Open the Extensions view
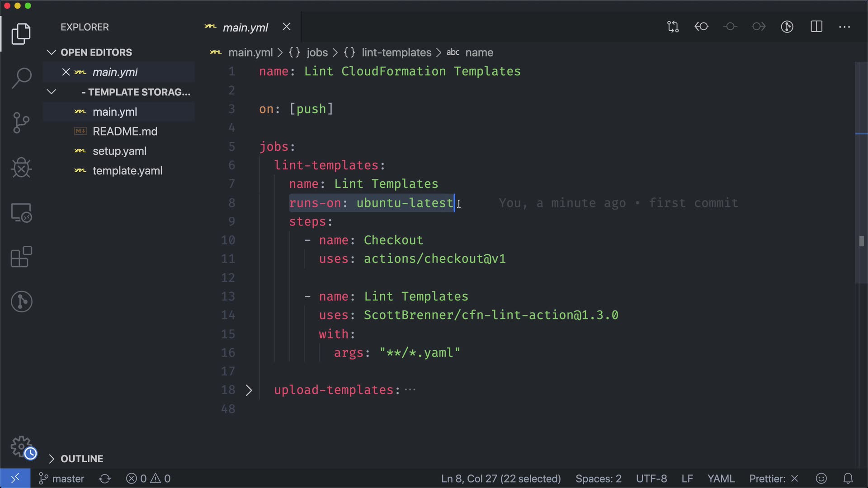 [x=21, y=257]
